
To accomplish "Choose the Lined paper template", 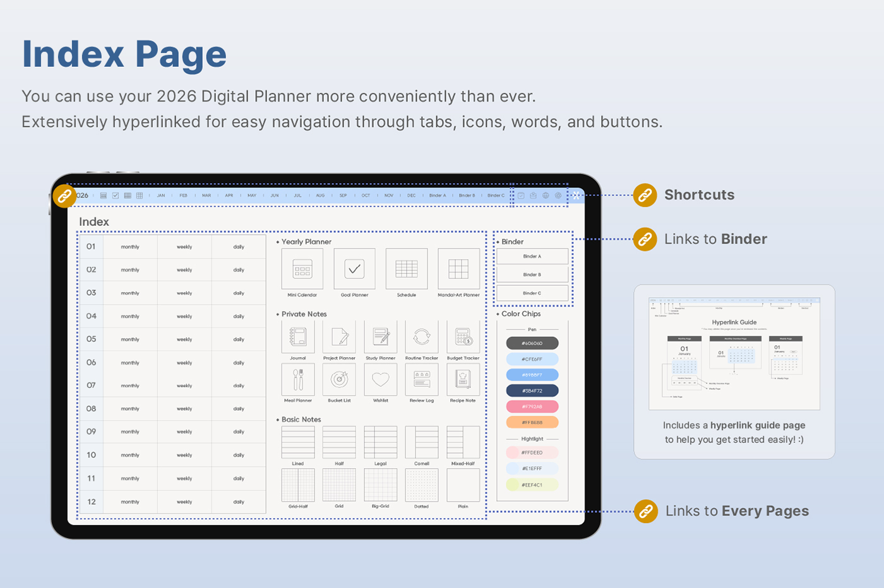I will [298, 442].
